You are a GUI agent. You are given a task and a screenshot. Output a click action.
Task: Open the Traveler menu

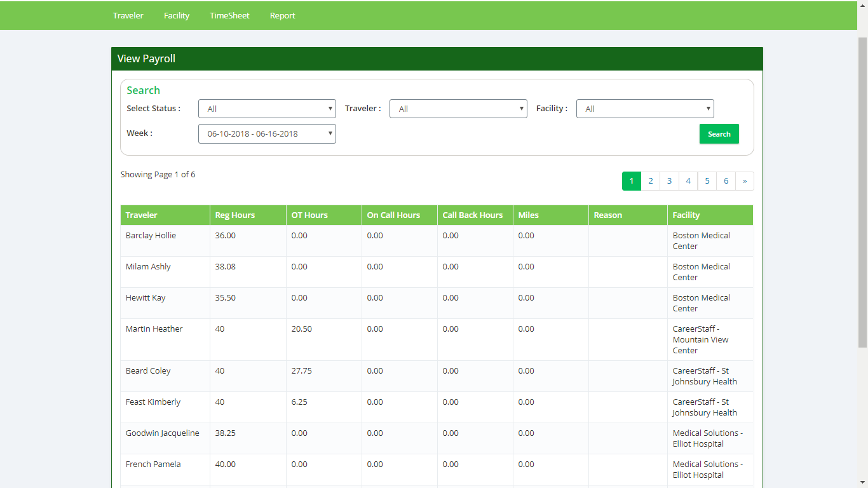coord(128,15)
